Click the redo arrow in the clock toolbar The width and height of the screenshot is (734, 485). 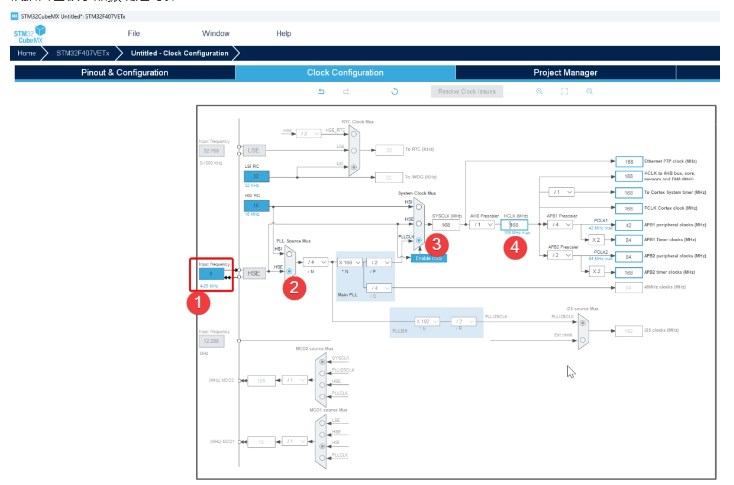[x=346, y=91]
